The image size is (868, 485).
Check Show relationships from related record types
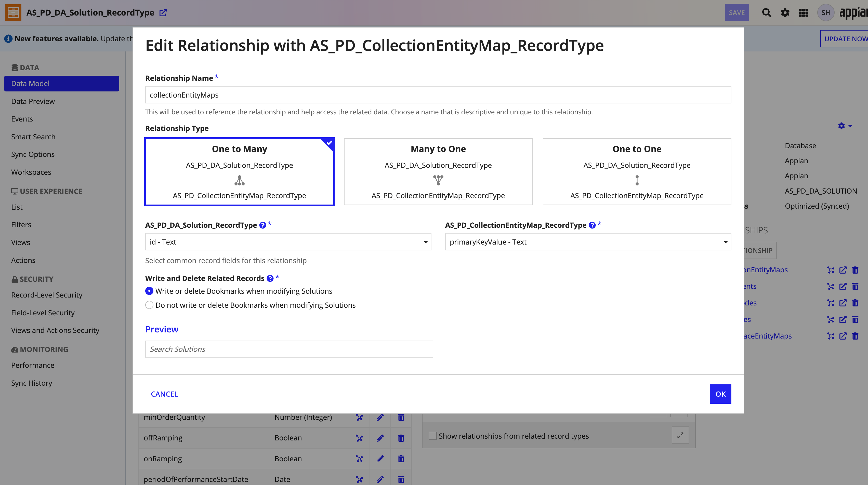pos(433,436)
